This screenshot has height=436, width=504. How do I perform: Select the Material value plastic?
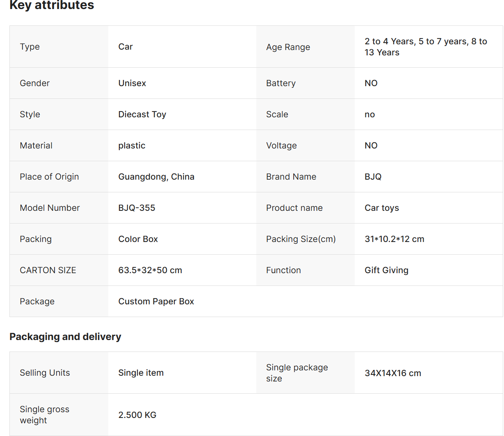132,146
